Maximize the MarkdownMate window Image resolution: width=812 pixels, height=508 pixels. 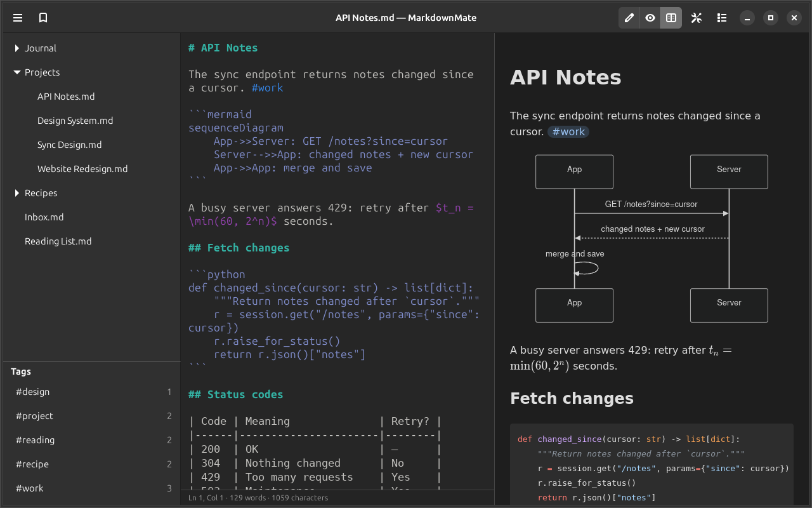(771, 18)
